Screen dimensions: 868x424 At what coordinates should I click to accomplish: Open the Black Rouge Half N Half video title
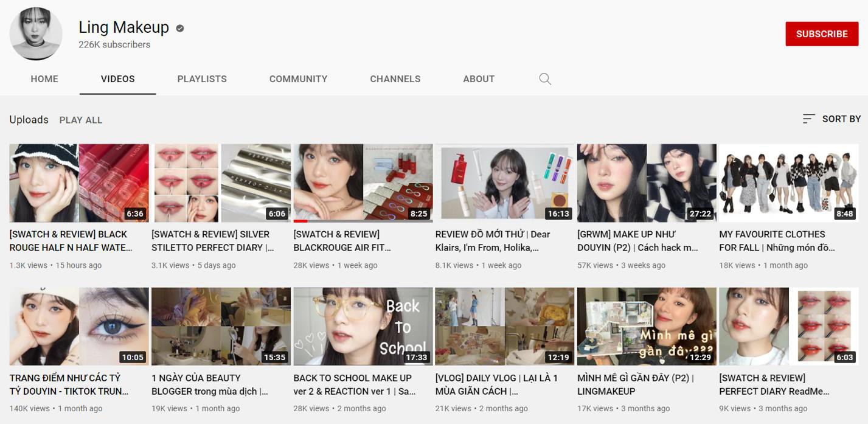pyautogui.click(x=71, y=241)
